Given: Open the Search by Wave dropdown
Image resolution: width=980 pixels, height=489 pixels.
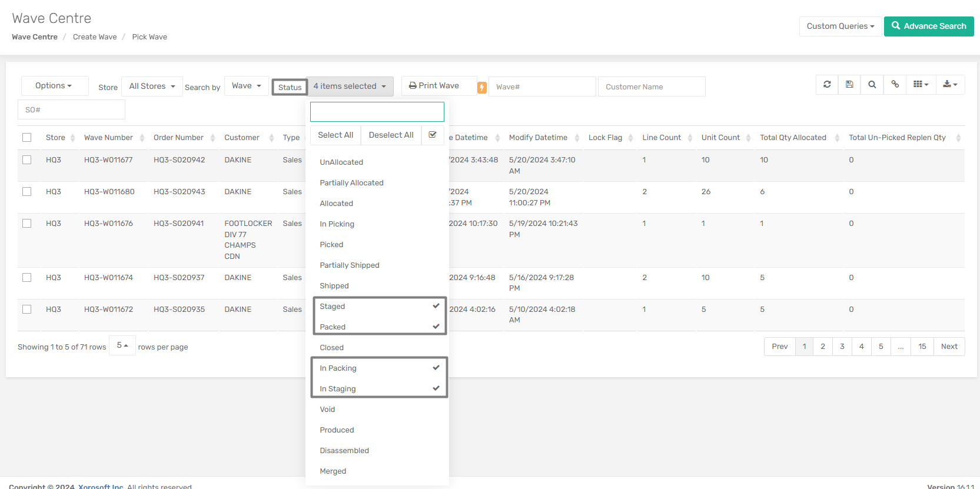Looking at the screenshot, I should (x=247, y=85).
